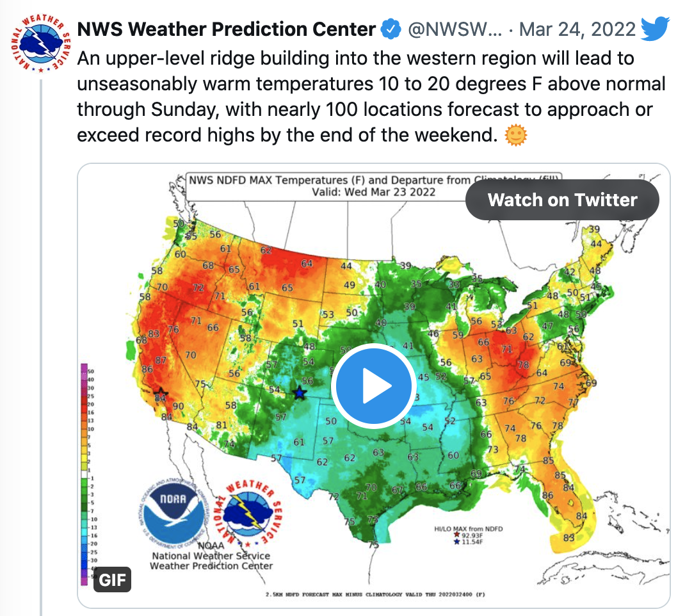
Task: Click the HI/LO MAX from NDFD legend
Action: pos(469,535)
